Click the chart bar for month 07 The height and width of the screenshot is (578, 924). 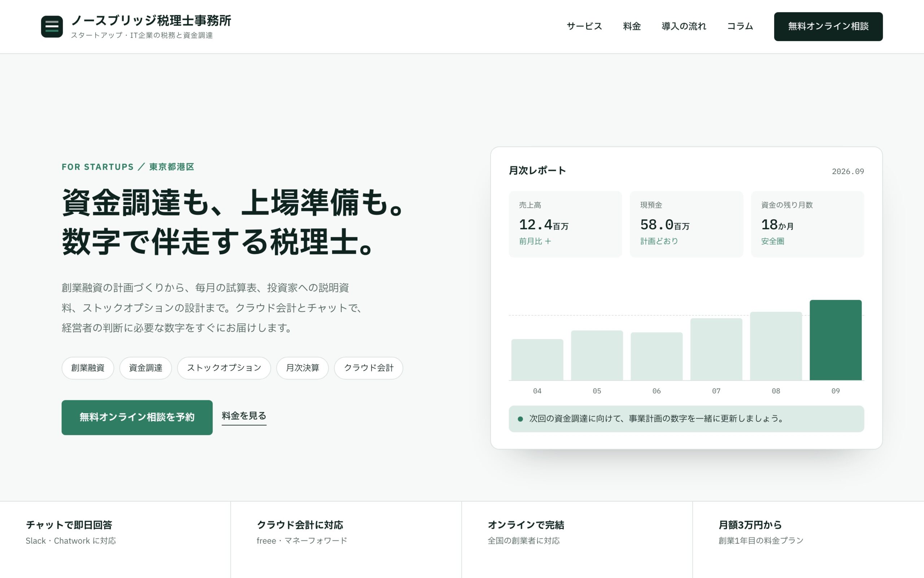(716, 349)
